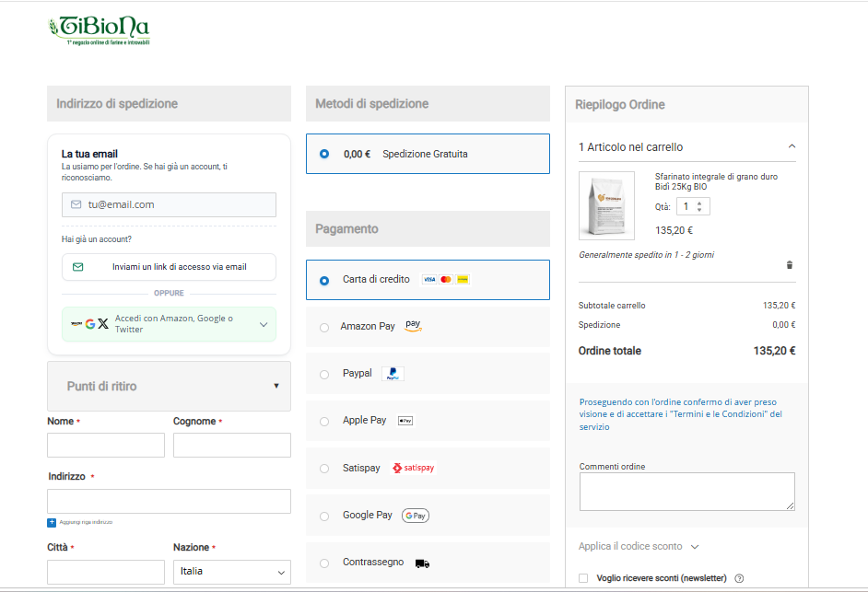Click the Ordine totale 135,20 € value
Viewport: 868px width, 592px height.
click(774, 351)
